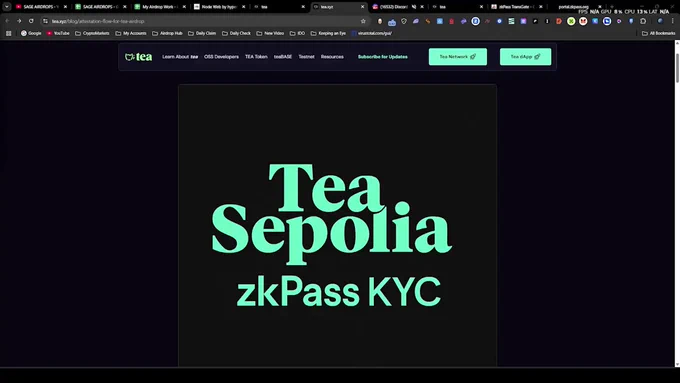
Task: Bookmark this page with the star icon
Action: [x=363, y=21]
